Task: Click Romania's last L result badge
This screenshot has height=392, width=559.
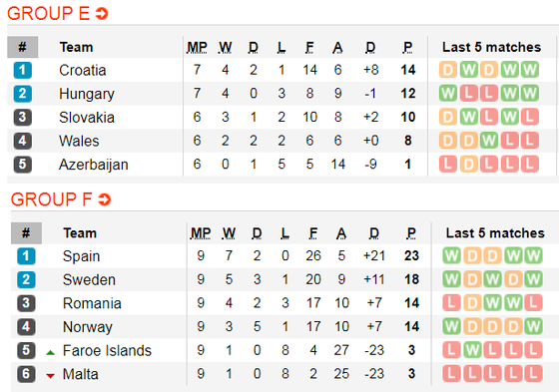Action: (x=533, y=303)
